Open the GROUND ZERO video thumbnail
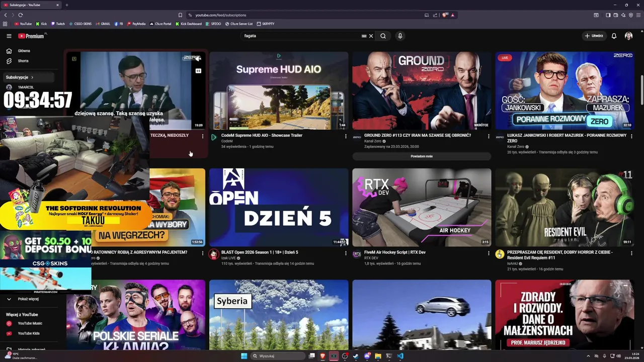The image size is (644, 362). [422, 90]
